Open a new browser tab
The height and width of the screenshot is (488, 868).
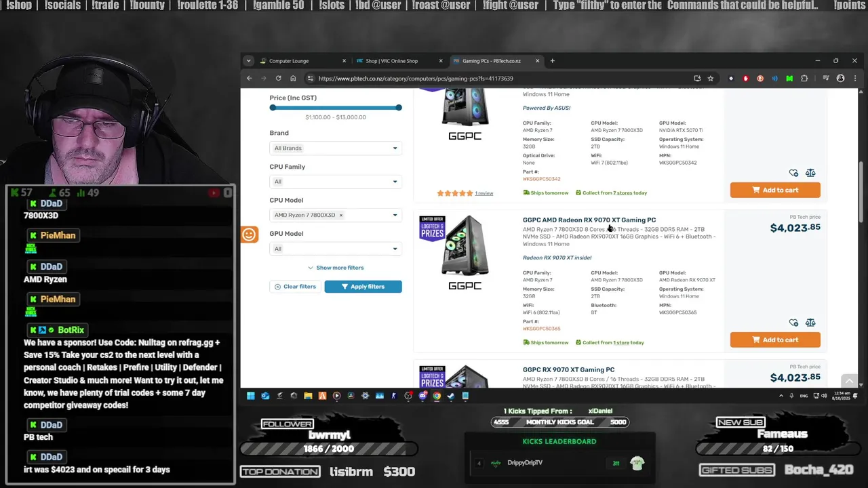pos(552,61)
